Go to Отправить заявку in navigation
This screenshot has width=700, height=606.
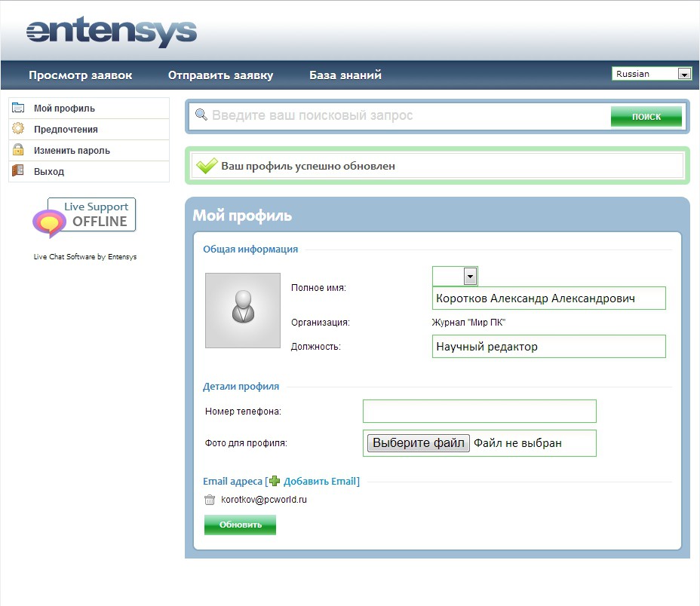tap(220, 75)
